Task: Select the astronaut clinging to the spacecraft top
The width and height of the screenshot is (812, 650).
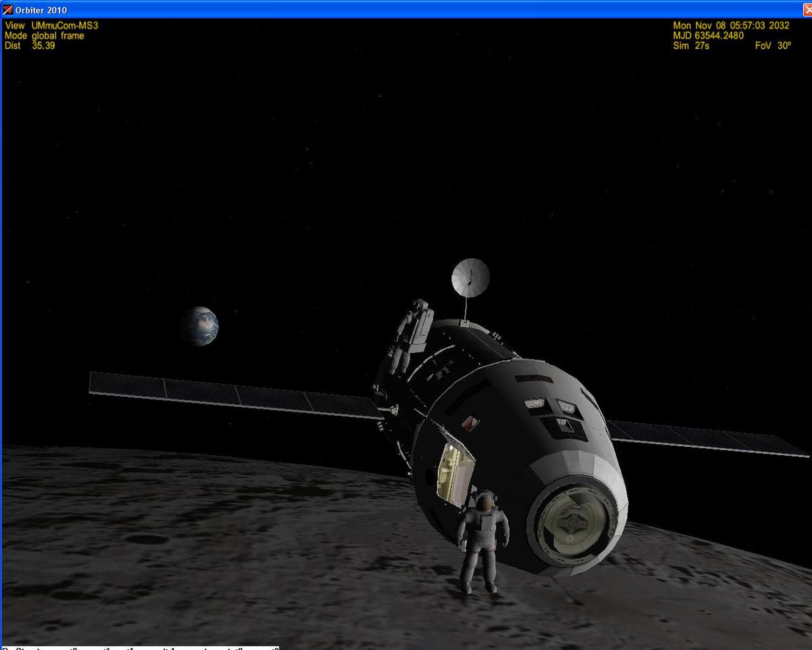Action: click(411, 337)
